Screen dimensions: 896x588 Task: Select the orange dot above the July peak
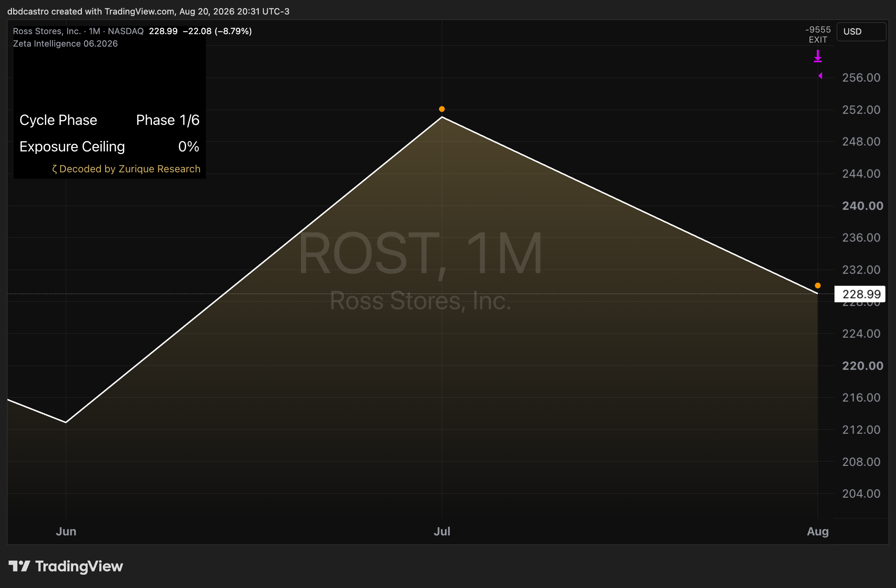click(x=442, y=109)
